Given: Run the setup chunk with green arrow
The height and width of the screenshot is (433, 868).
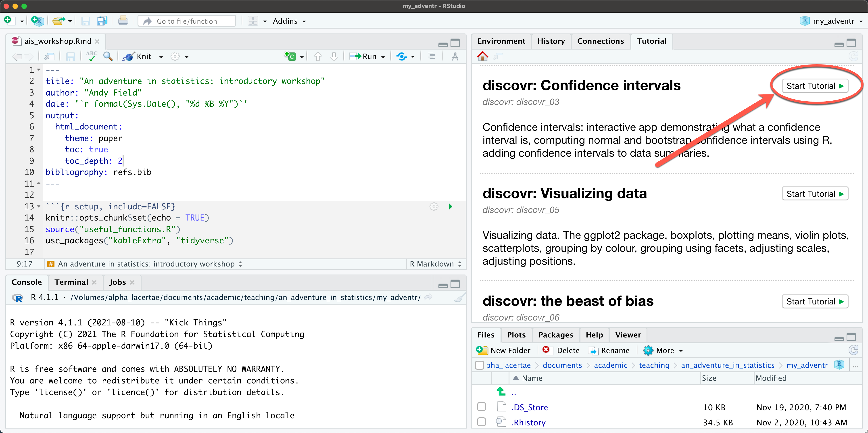Looking at the screenshot, I should (x=451, y=206).
